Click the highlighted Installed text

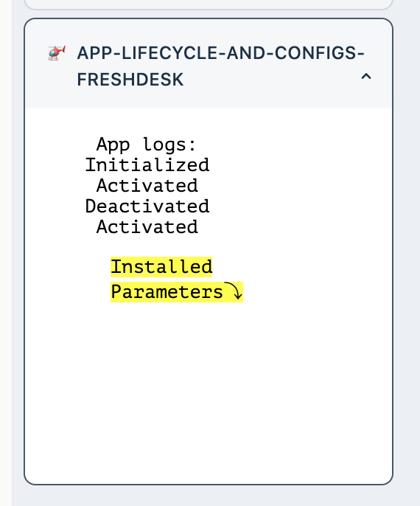[x=161, y=267]
